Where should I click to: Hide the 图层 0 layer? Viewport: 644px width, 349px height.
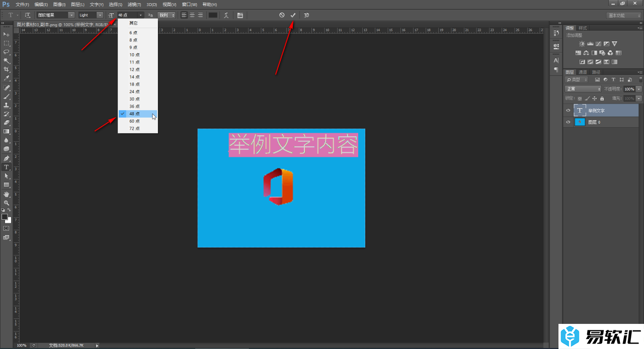(x=568, y=122)
